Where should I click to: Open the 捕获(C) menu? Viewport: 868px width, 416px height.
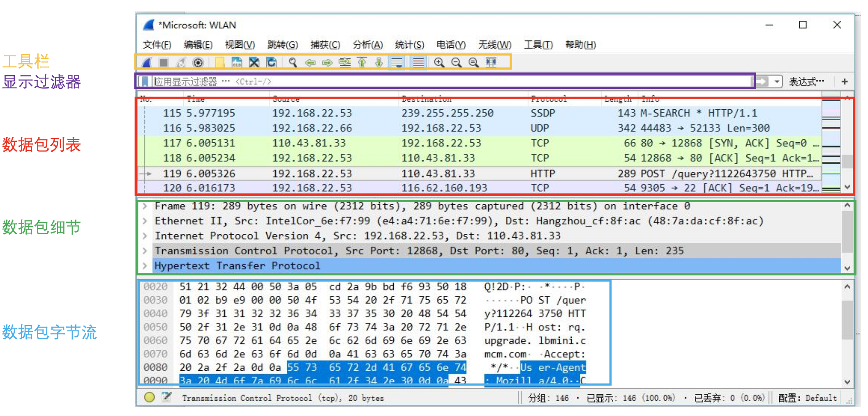(x=325, y=45)
